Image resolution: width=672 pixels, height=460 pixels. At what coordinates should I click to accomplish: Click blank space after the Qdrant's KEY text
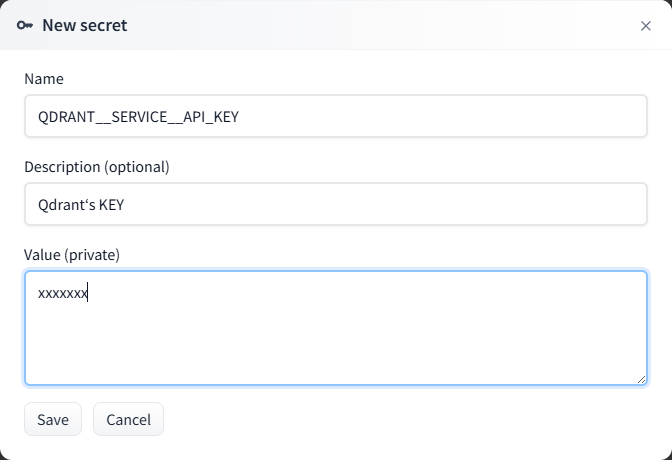coord(400,204)
